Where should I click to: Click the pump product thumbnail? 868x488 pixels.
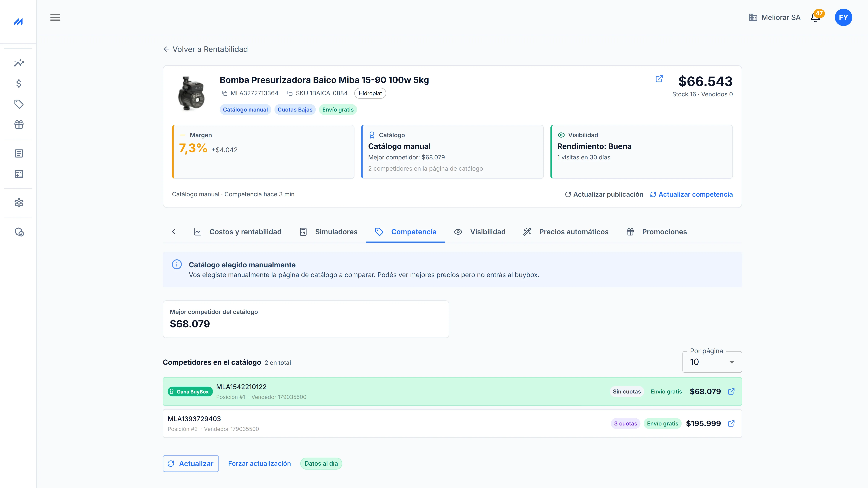pyautogui.click(x=191, y=93)
